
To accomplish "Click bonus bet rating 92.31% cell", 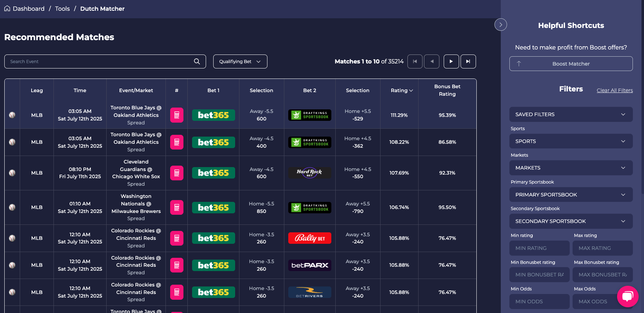I will point(447,173).
